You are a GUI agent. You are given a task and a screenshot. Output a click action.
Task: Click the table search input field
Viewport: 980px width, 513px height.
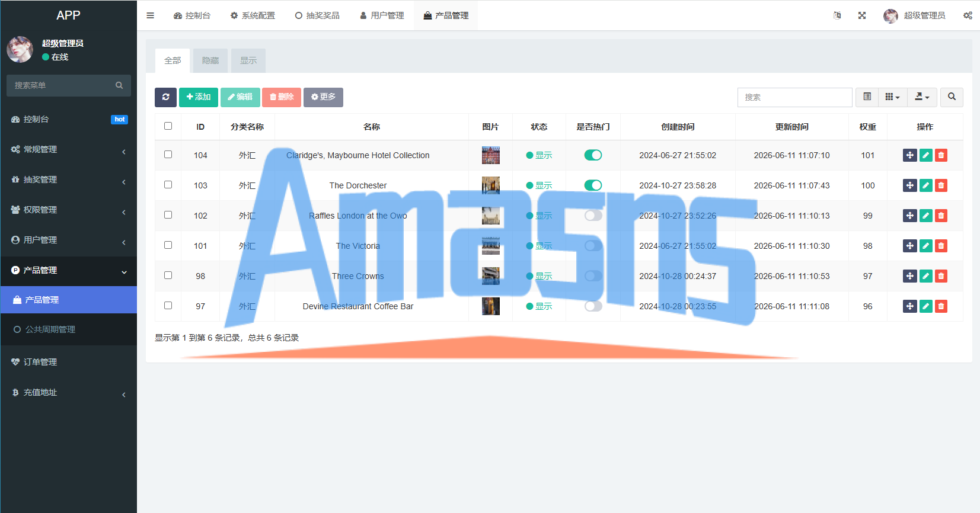tap(794, 97)
